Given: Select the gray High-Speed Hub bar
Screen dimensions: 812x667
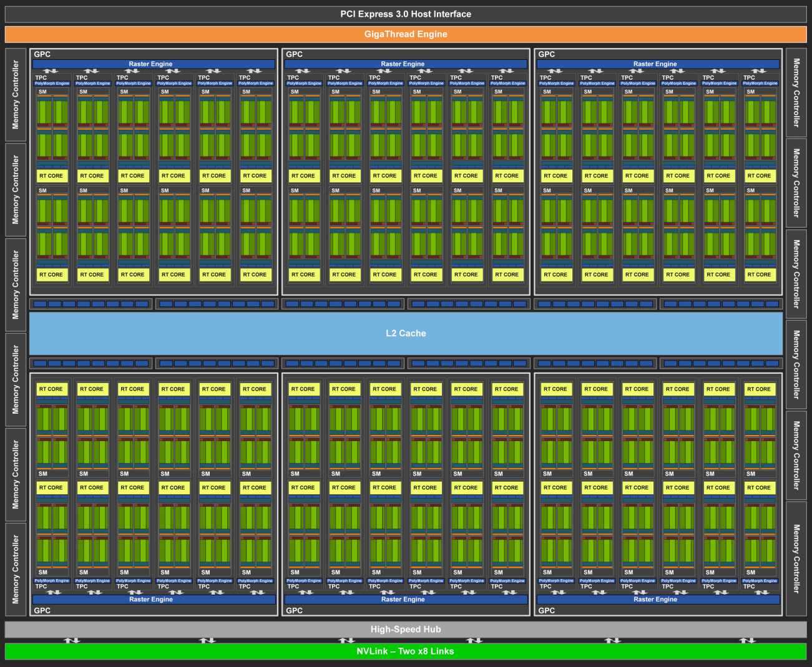Looking at the screenshot, I should pos(406,629).
